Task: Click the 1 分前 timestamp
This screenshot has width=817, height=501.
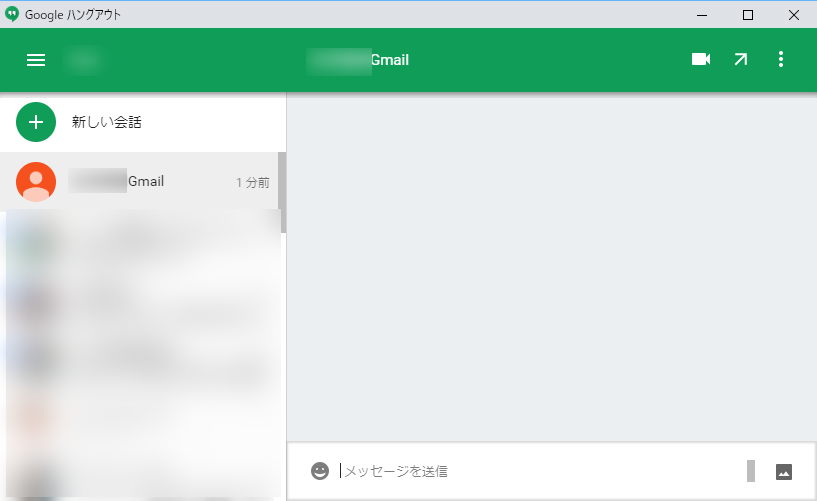Action: [x=253, y=182]
